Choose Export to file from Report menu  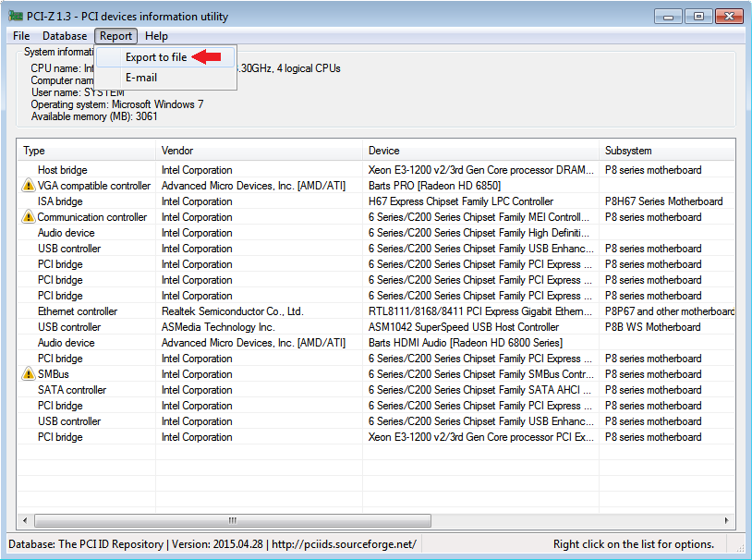pos(165,57)
